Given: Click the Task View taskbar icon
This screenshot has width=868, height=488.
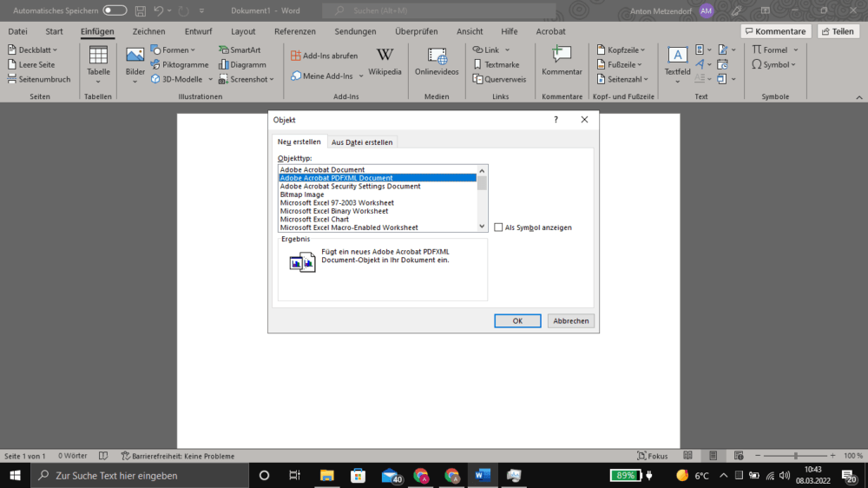Looking at the screenshot, I should click(294, 475).
